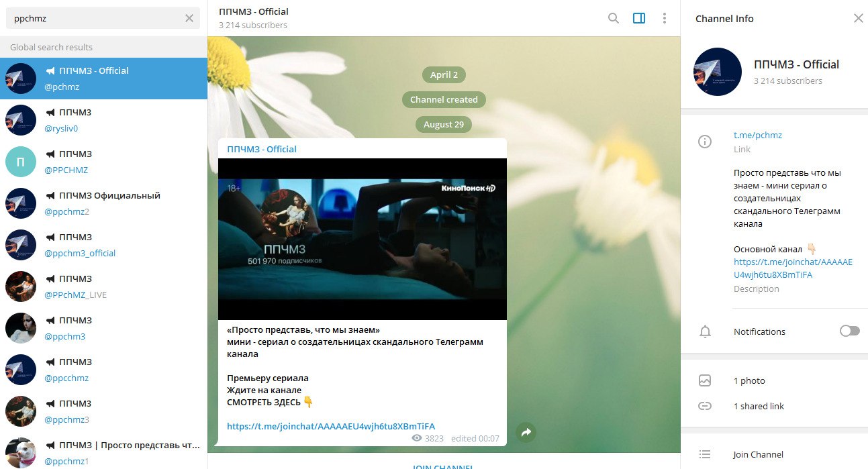Select search result @ryslivo
This screenshot has width=868, height=469.
(103, 120)
